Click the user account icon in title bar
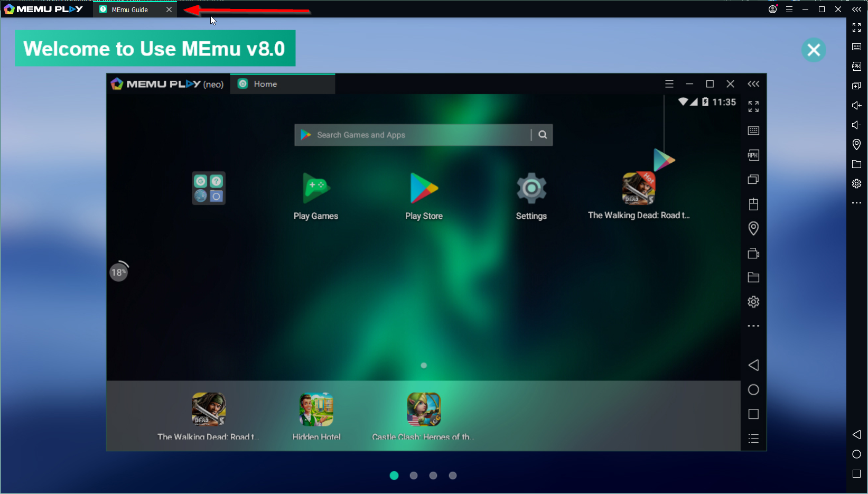Image resolution: width=868 pixels, height=494 pixels. click(x=772, y=10)
